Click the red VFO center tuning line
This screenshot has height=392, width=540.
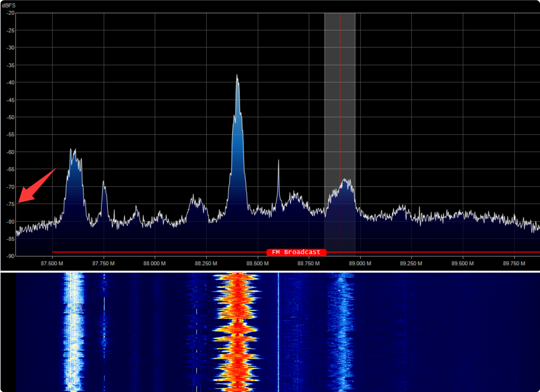(x=340, y=98)
